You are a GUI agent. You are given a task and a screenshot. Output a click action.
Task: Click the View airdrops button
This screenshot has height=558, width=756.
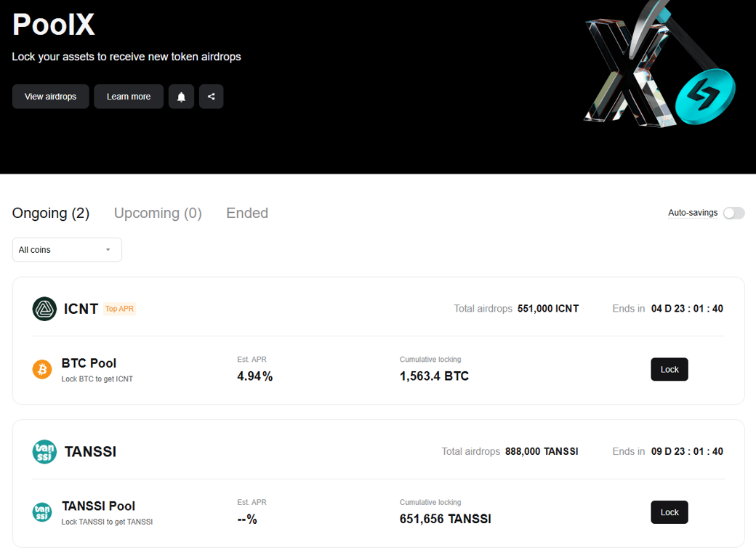tap(50, 96)
